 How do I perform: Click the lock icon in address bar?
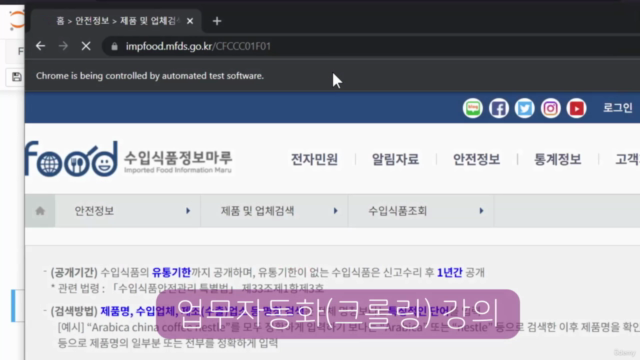coord(114,47)
